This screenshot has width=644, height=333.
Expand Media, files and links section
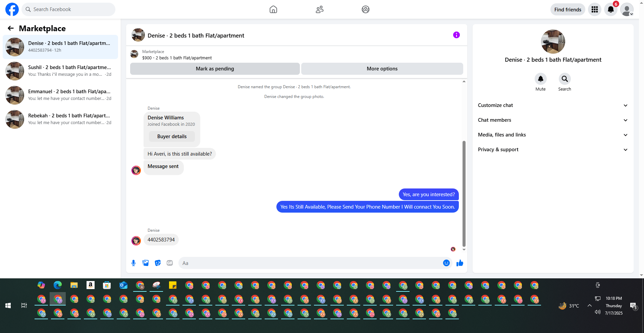coord(553,135)
